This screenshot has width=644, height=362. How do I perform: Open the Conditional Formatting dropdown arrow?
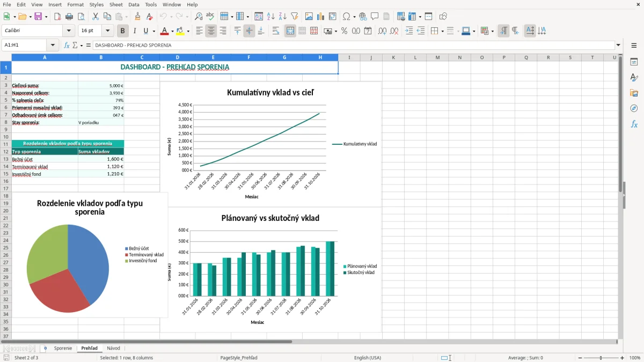(x=492, y=31)
